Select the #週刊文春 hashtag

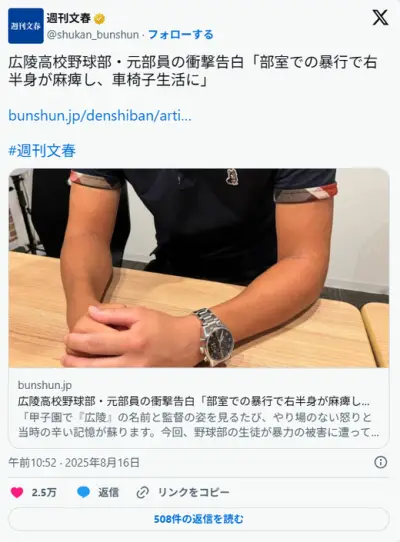tap(42, 151)
